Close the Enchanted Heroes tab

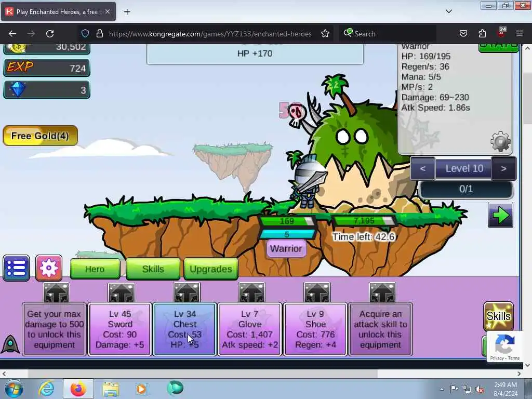point(108,11)
